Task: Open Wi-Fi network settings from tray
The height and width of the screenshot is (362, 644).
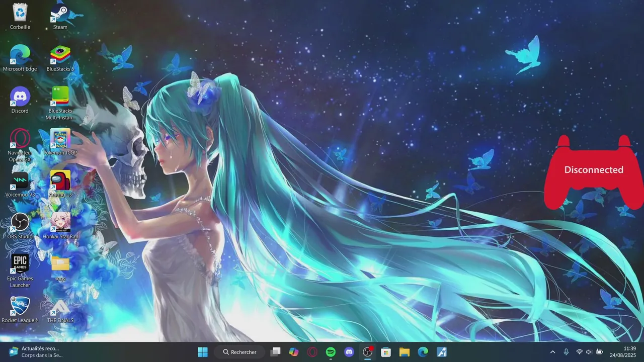Action: [x=579, y=352]
